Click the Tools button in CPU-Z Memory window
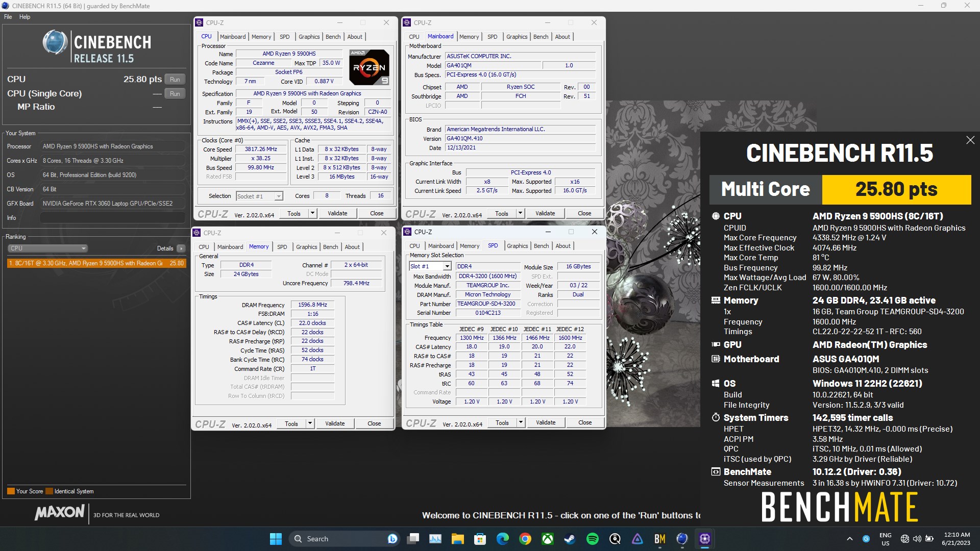Viewport: 980px width, 551px height. click(291, 423)
